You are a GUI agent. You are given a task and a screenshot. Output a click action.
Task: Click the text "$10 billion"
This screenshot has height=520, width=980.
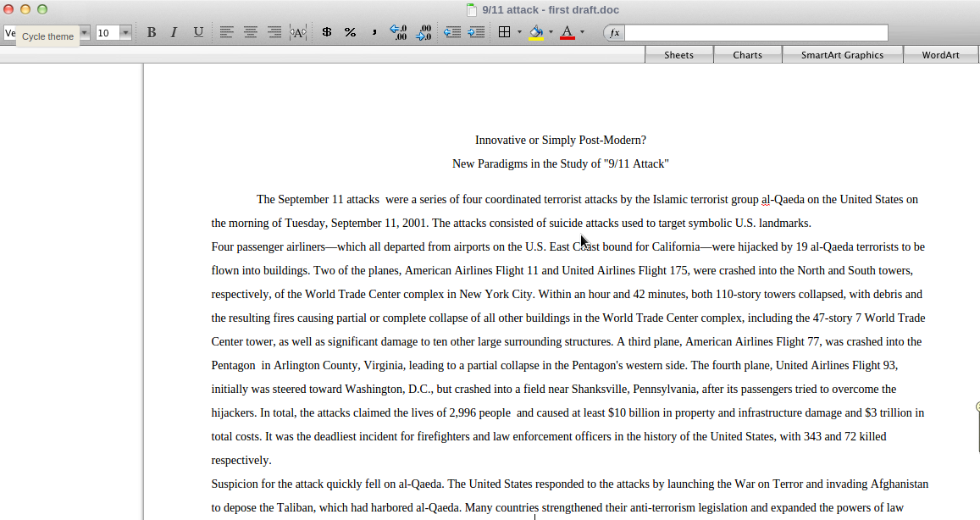pyautogui.click(x=635, y=413)
